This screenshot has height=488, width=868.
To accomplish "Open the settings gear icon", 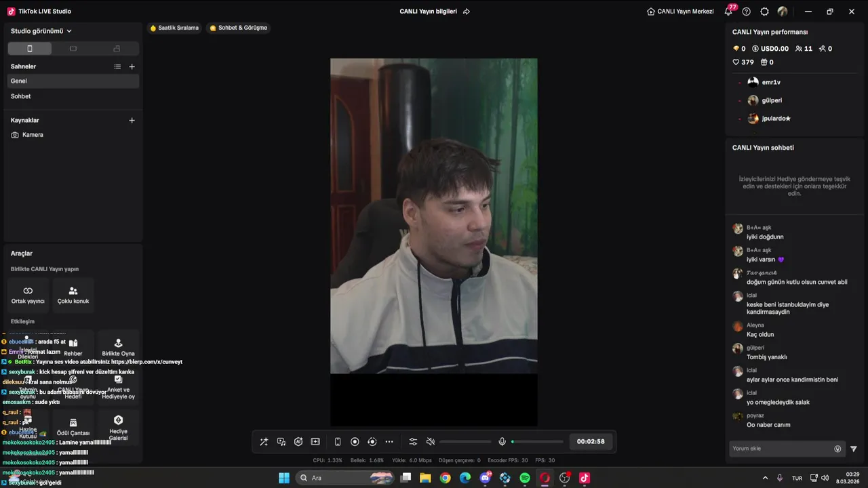I will pos(765,12).
